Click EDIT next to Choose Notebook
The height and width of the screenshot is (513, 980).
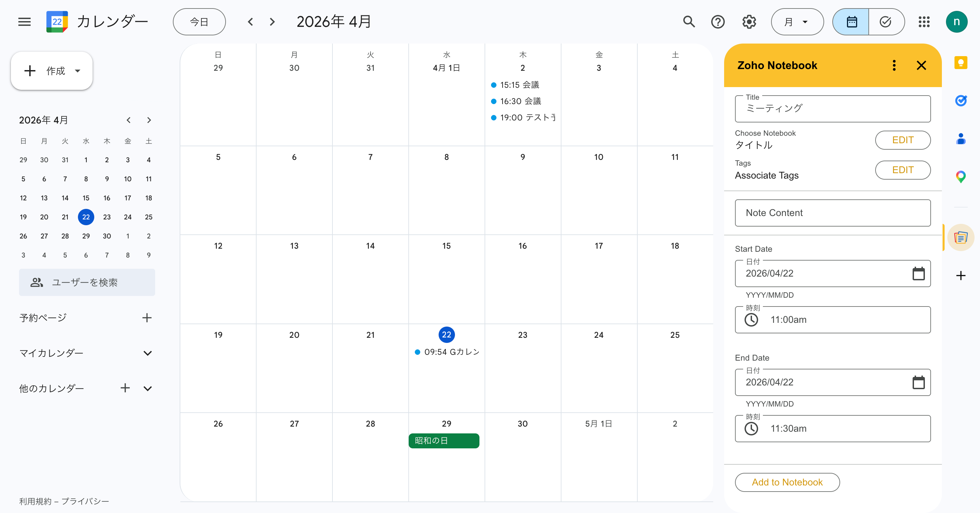coord(902,140)
